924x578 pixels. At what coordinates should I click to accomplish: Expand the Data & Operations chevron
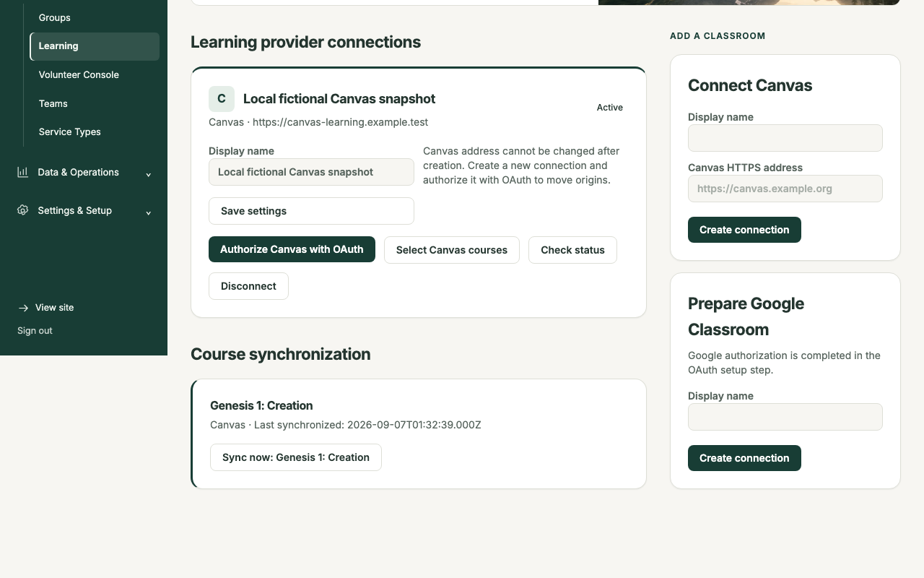[x=149, y=174]
